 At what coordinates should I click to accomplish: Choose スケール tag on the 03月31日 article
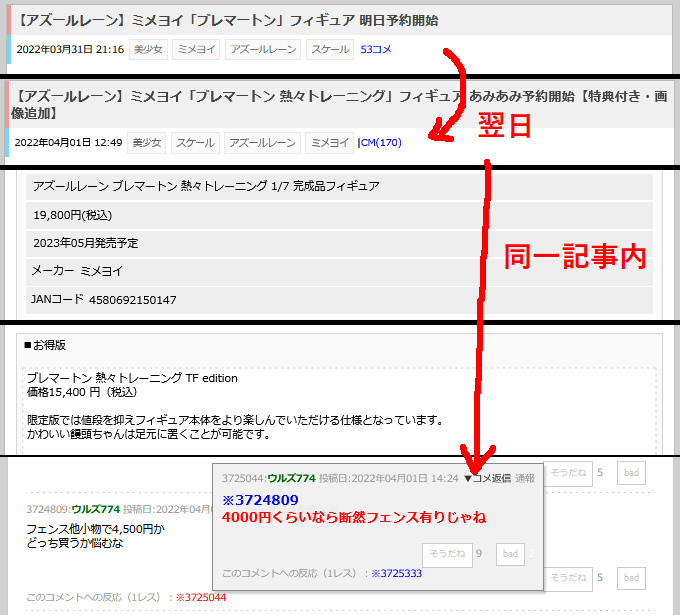point(329,49)
